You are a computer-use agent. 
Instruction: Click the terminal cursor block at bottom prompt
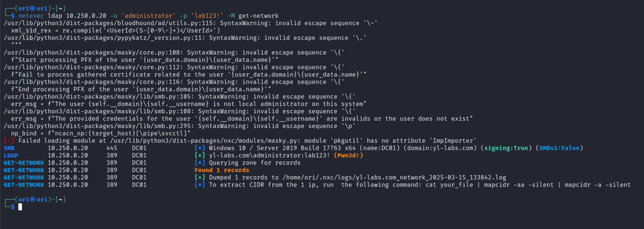20,207
